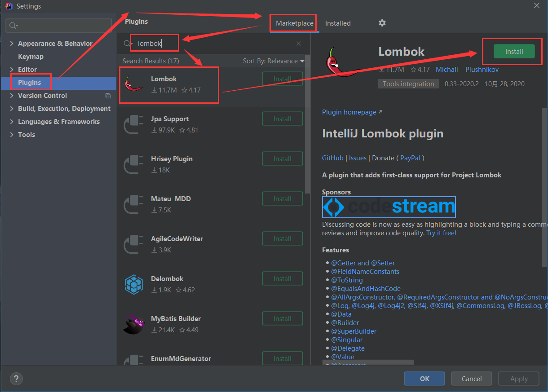The image size is (548, 392).
Task: Click the help question-mark icon
Action: (x=16, y=379)
